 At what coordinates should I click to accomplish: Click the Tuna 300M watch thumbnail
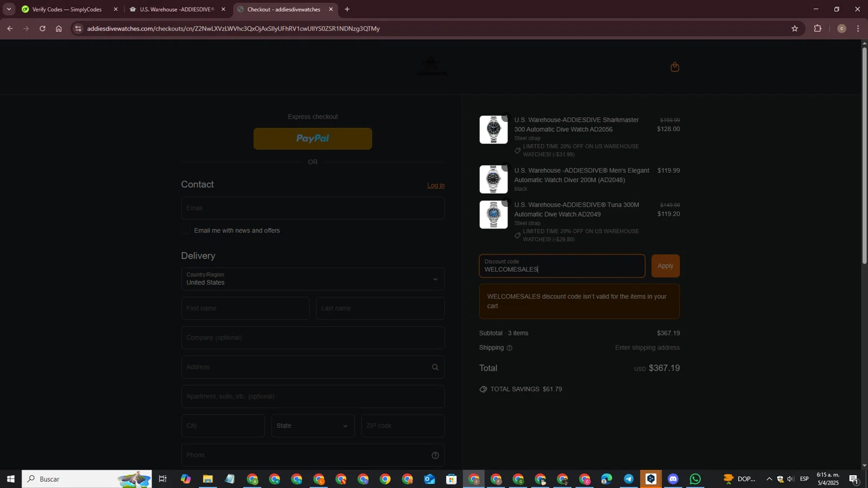click(494, 215)
